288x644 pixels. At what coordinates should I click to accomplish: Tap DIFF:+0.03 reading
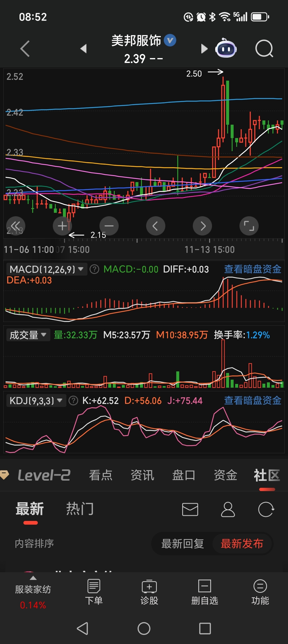click(186, 269)
